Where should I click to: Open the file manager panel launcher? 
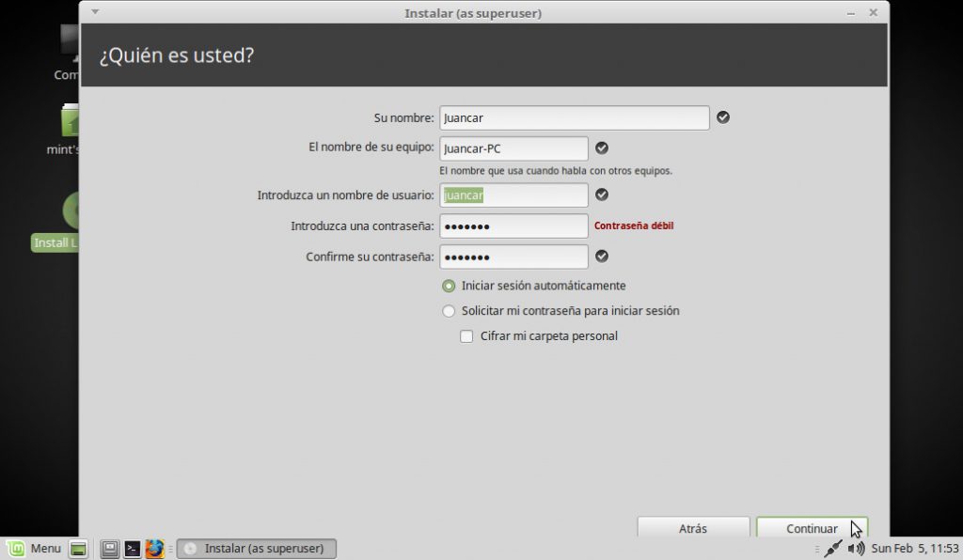click(110, 549)
